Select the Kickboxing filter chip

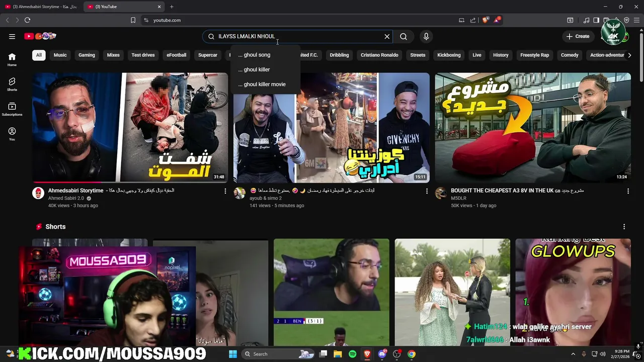pyautogui.click(x=449, y=55)
